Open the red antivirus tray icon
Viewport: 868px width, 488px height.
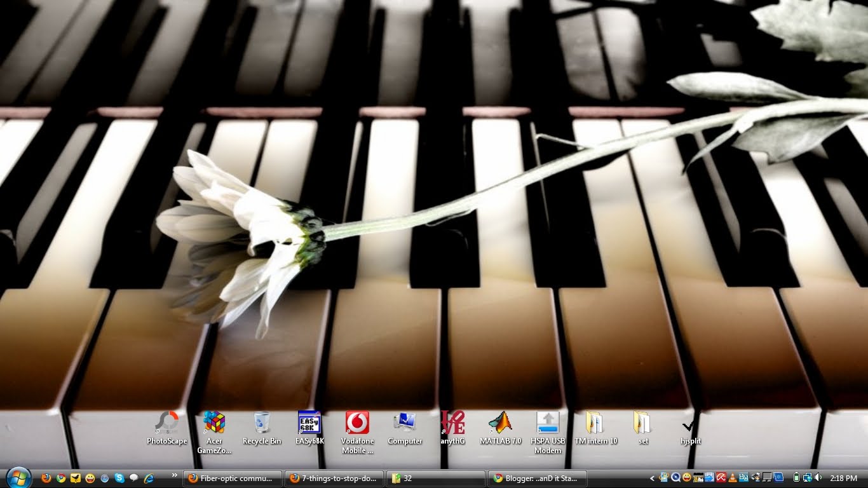(721, 478)
